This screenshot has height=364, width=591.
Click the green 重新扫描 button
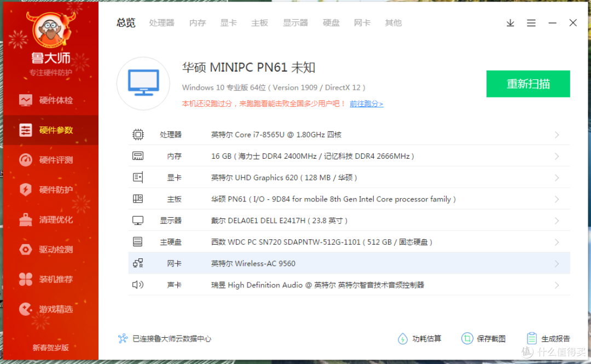coord(528,84)
